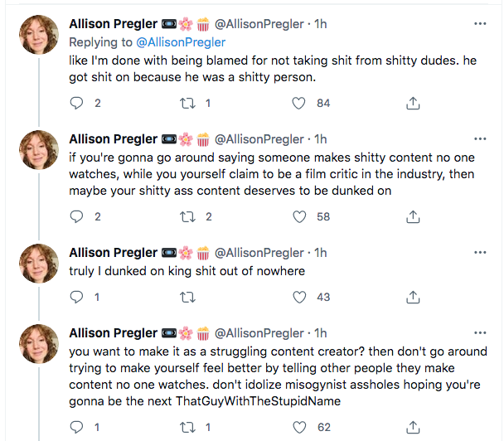Like the tweet with 58 likes
This screenshot has height=441, width=504.
pos(302,216)
